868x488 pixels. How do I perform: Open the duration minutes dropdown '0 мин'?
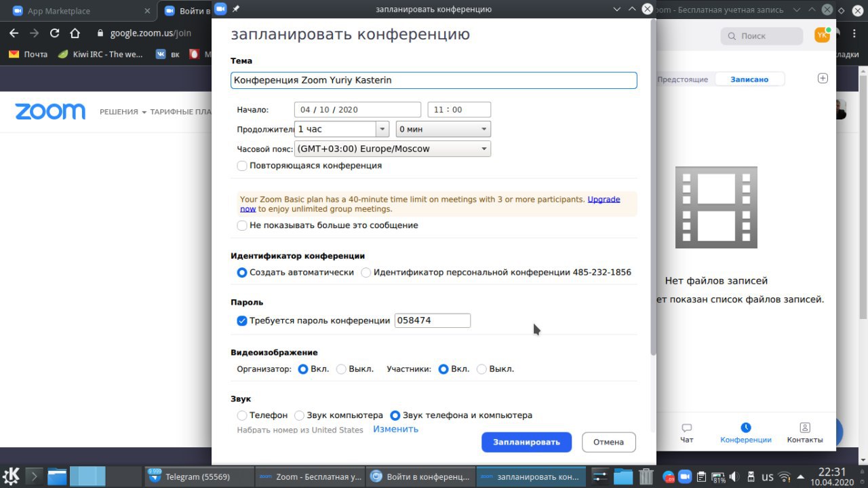tap(443, 129)
